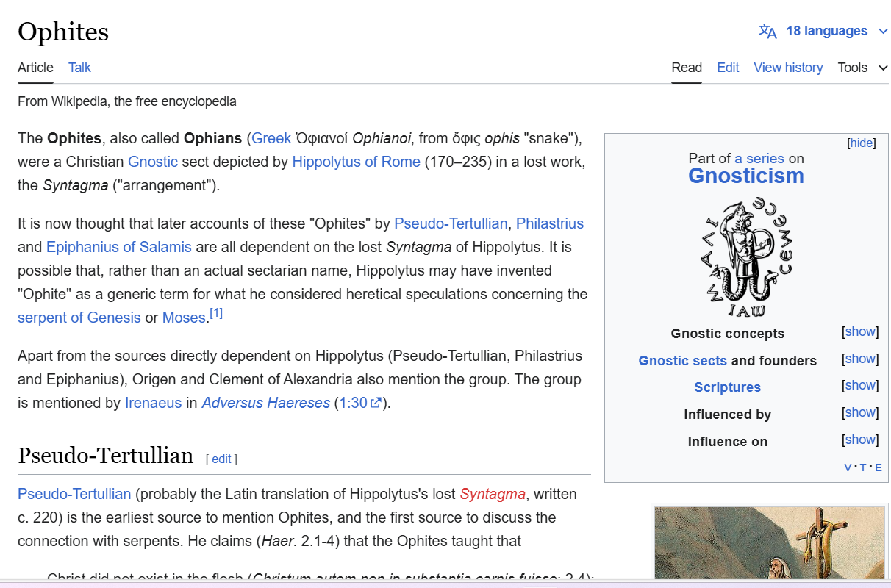Show the Gnostic concepts section
Viewport: 891px width, 588px height.
pyautogui.click(x=860, y=331)
